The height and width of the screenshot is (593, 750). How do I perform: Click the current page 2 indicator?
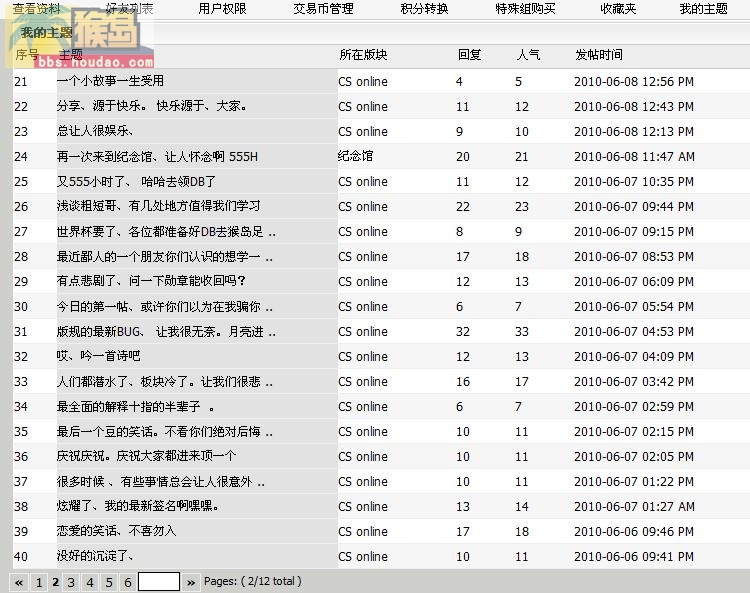[x=55, y=582]
